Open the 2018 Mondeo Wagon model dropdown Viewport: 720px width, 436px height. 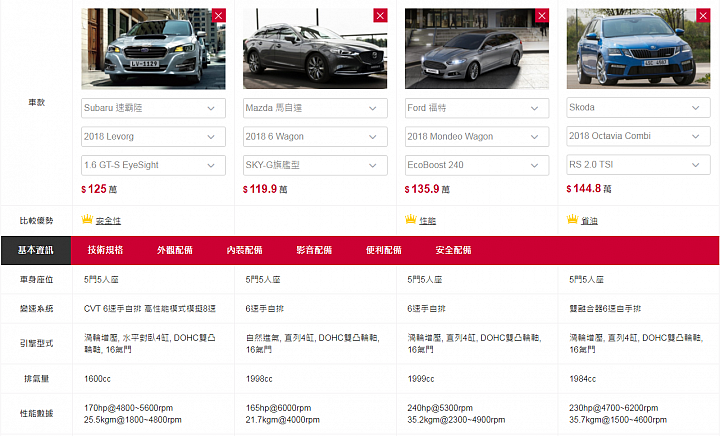pos(477,137)
